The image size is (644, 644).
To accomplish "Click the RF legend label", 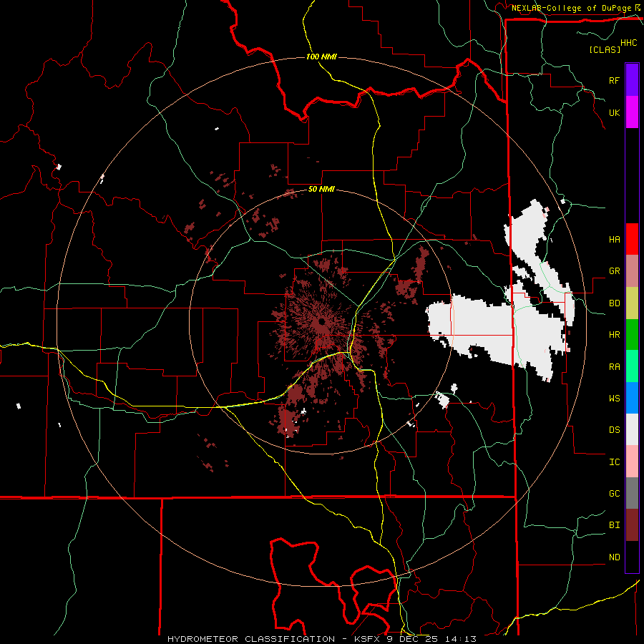I will 614,80.
